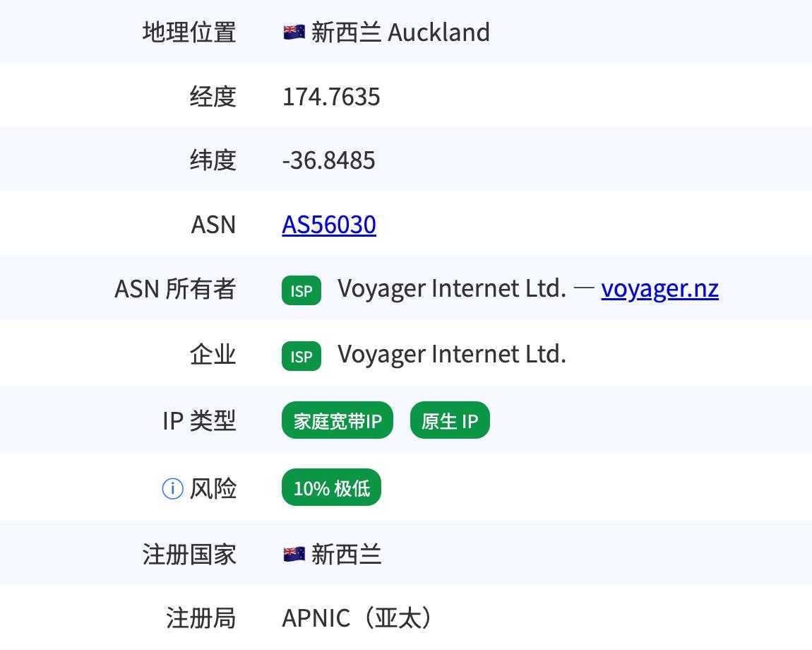This screenshot has height=650, width=812.
Task: Click the 注册局 label
Action: (x=201, y=618)
